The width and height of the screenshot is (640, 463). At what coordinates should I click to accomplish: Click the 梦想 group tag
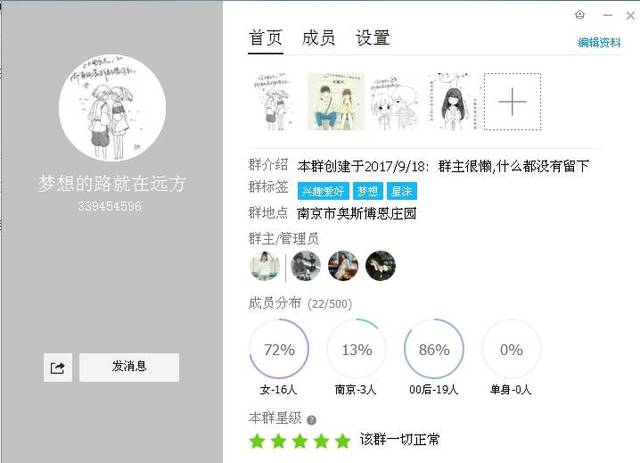(x=368, y=191)
